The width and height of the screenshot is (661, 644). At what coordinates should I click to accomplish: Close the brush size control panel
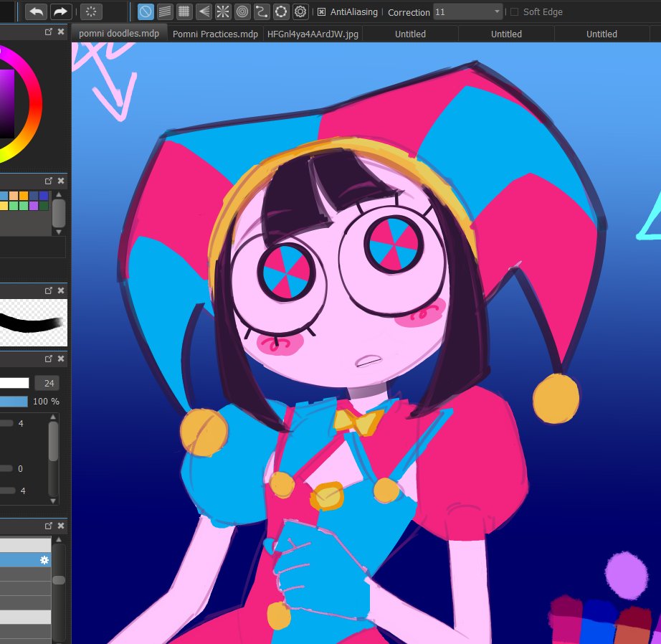coord(61,359)
